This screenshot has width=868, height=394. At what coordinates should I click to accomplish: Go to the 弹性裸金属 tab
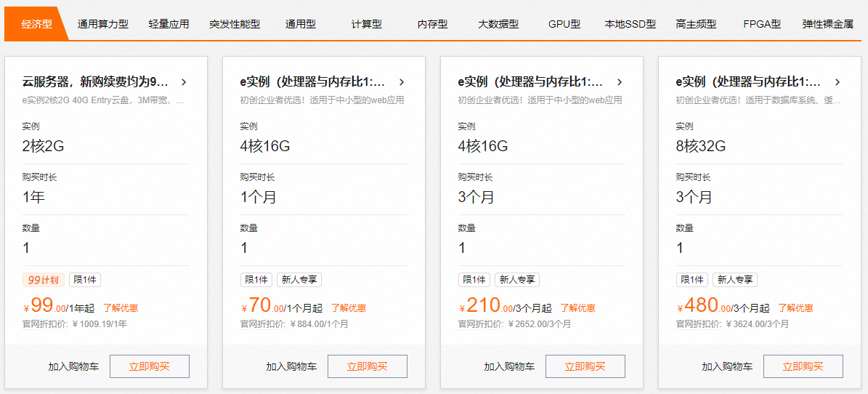(827, 24)
